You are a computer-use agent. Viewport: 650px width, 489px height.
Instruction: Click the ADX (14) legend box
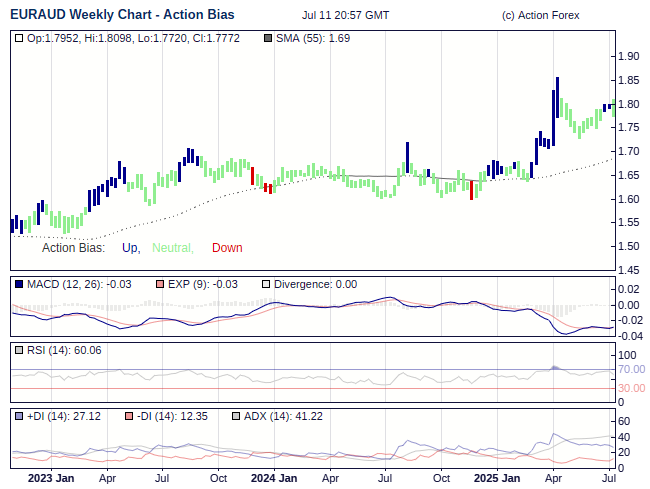[x=235, y=416]
